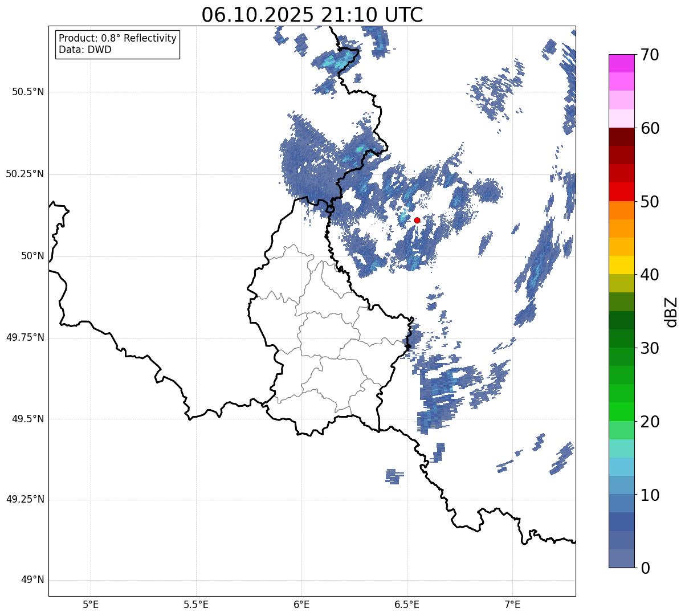685x616 pixels.
Task: Click the latitude label 50.5°N
Action: 28,92
